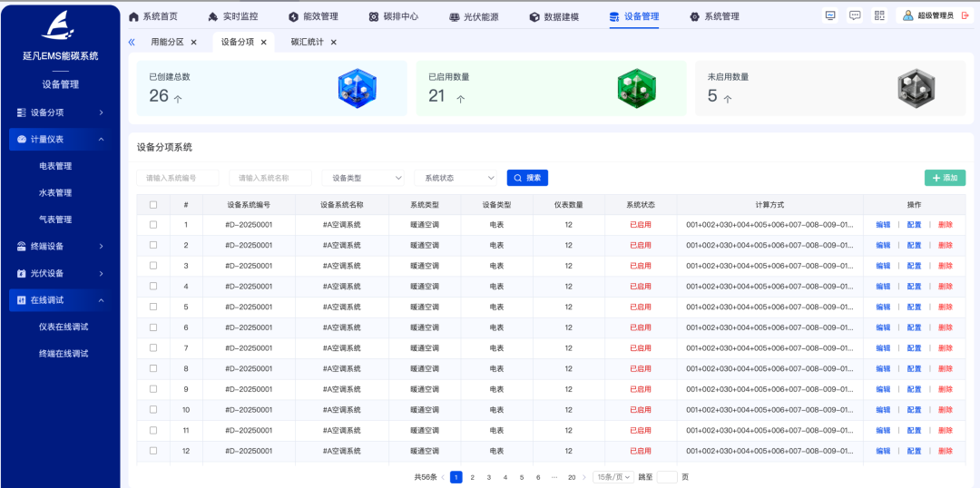Click the gray cube disabled-count icon

(x=916, y=88)
